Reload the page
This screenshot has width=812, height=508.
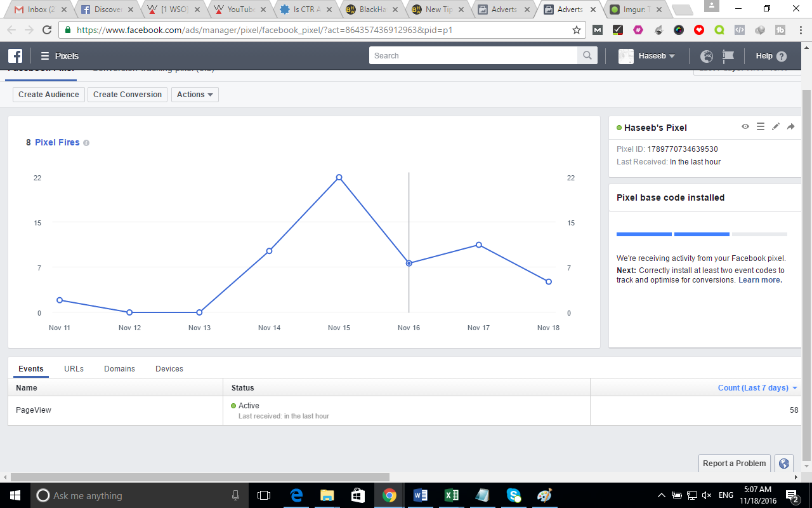(x=47, y=30)
